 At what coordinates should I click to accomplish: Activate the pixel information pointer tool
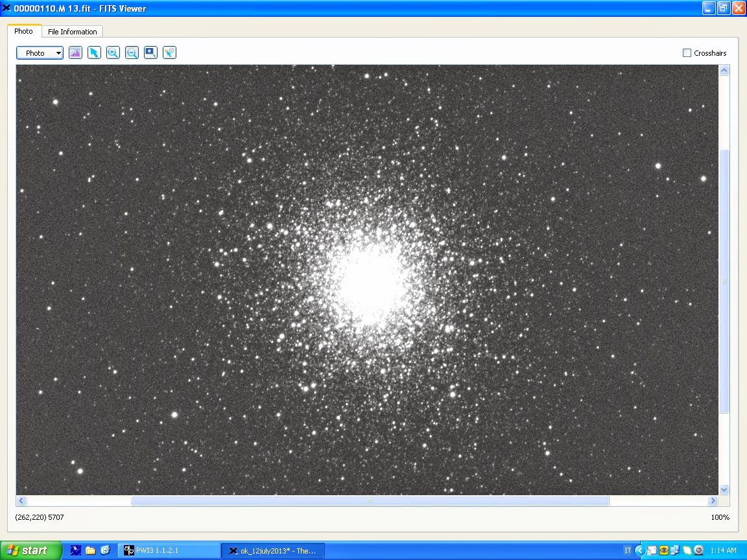click(169, 52)
